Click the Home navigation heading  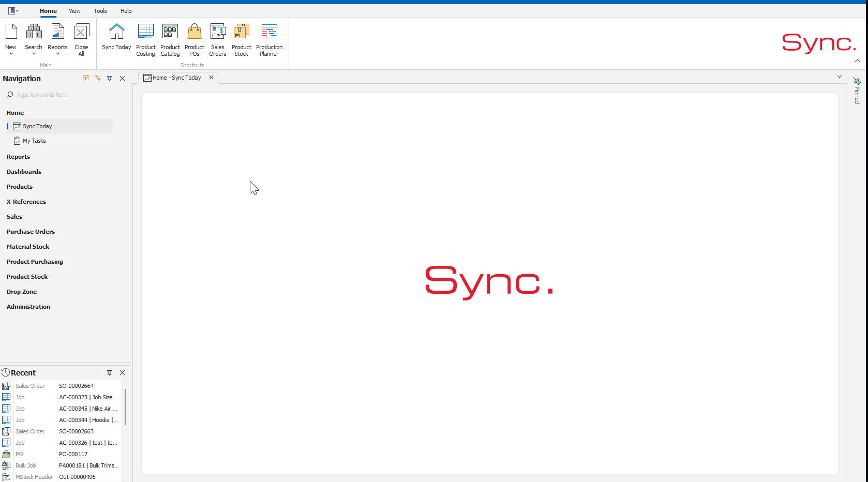15,113
